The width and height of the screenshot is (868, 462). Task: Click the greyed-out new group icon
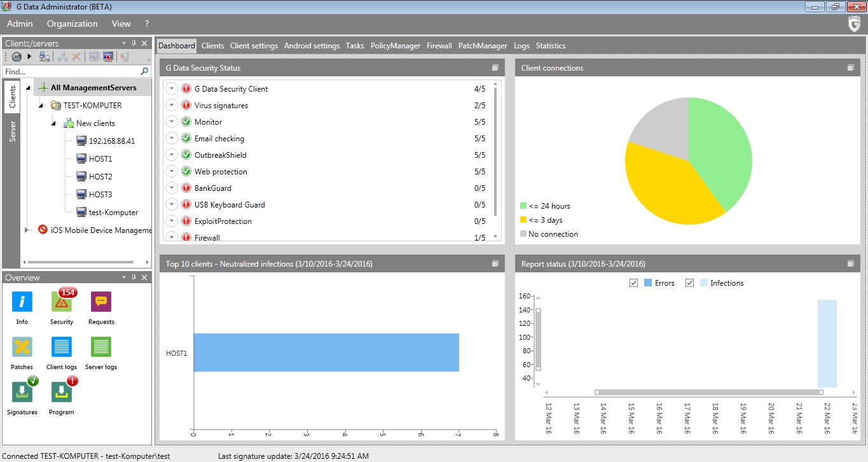[62, 57]
